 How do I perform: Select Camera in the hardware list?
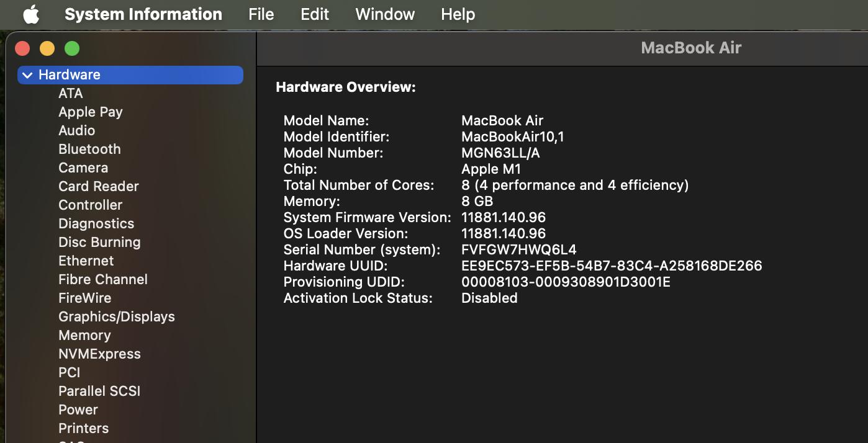pyautogui.click(x=83, y=168)
